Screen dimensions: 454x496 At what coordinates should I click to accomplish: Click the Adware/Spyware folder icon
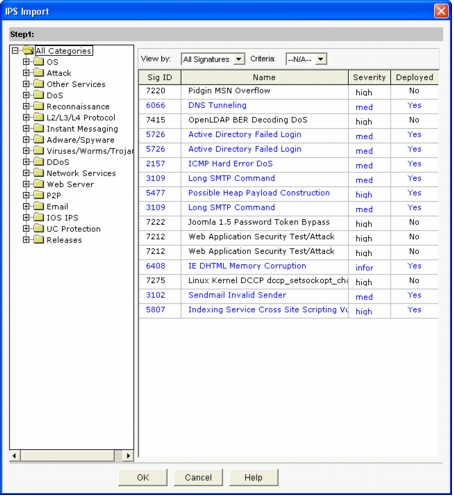click(39, 140)
